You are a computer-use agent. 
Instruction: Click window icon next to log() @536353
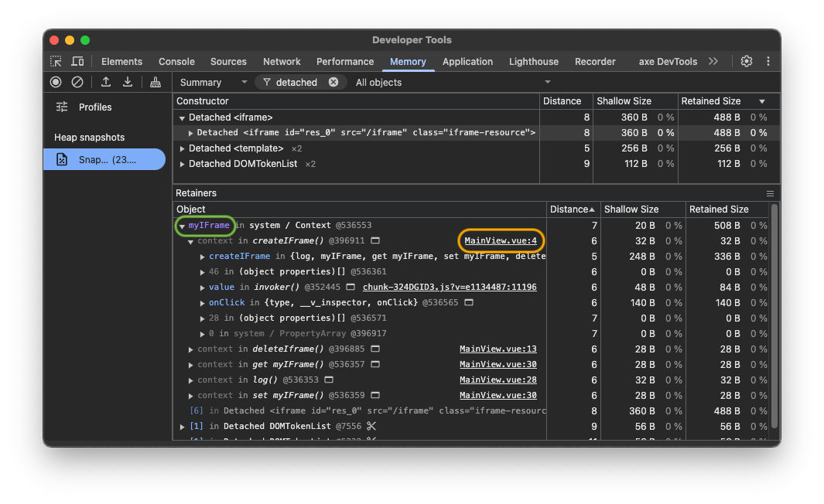coord(329,380)
